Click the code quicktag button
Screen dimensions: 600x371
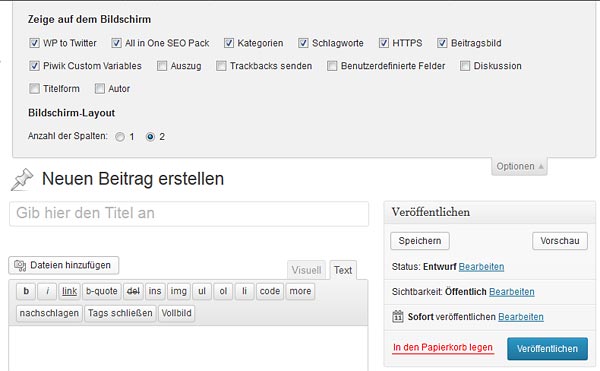pos(270,291)
